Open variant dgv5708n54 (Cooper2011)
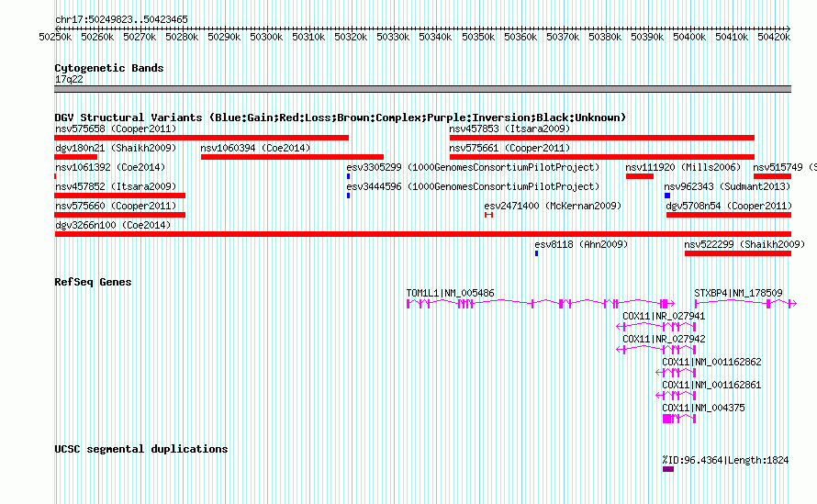The height and width of the screenshot is (504, 817). tap(729, 206)
